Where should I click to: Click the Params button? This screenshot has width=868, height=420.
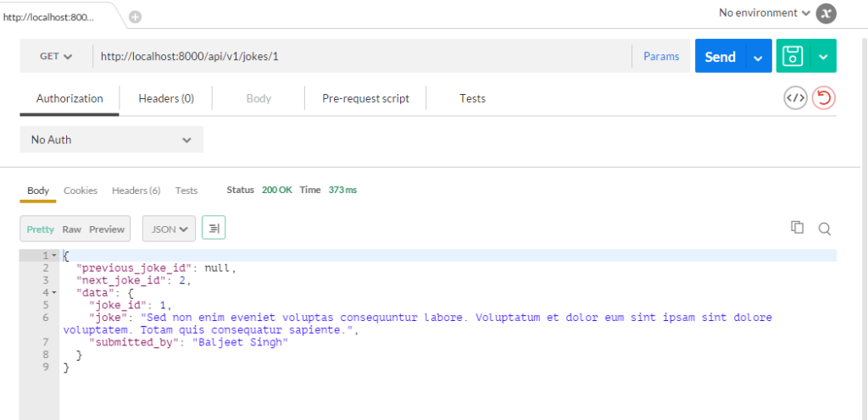coord(661,57)
